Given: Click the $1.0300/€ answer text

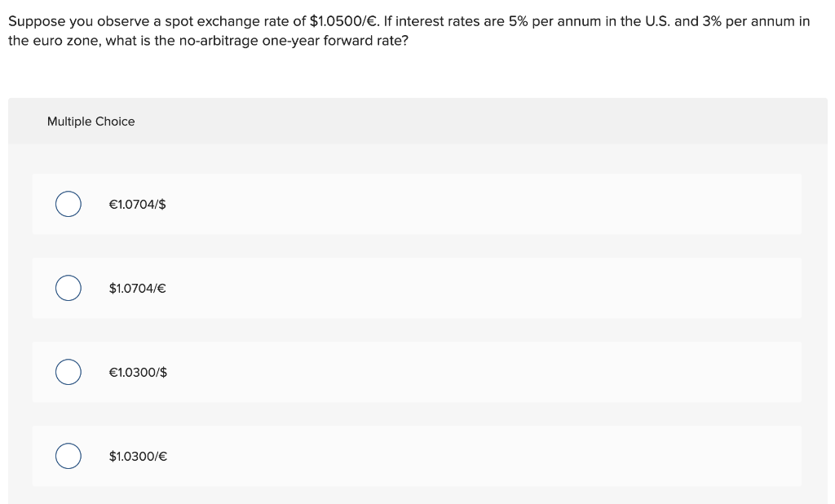Looking at the screenshot, I should coord(137,456).
